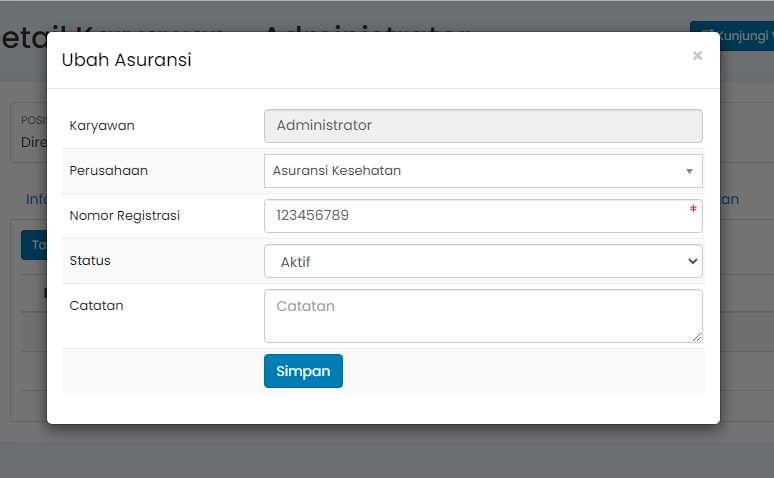Click the Simpan button
The image size is (774, 478).
coord(303,371)
